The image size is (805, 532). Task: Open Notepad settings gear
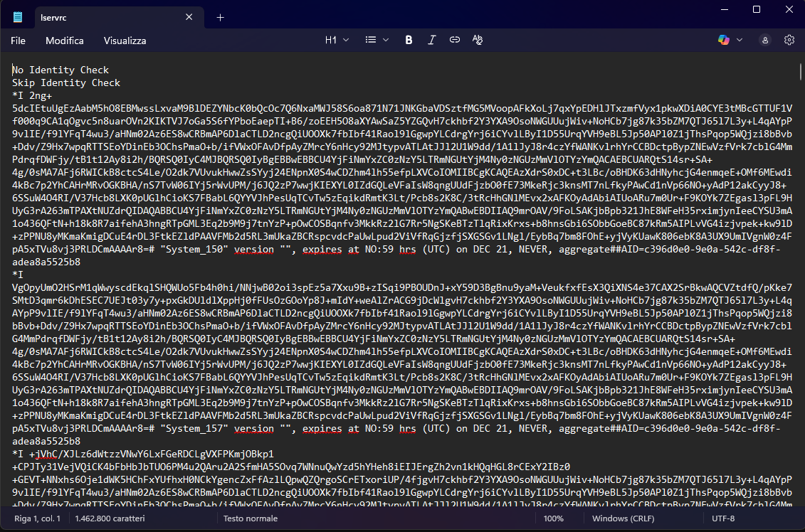[789, 41]
